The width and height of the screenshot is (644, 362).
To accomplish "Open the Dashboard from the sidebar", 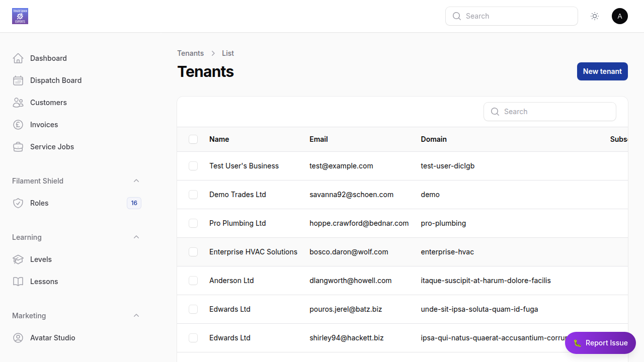I will tap(18, 58).
